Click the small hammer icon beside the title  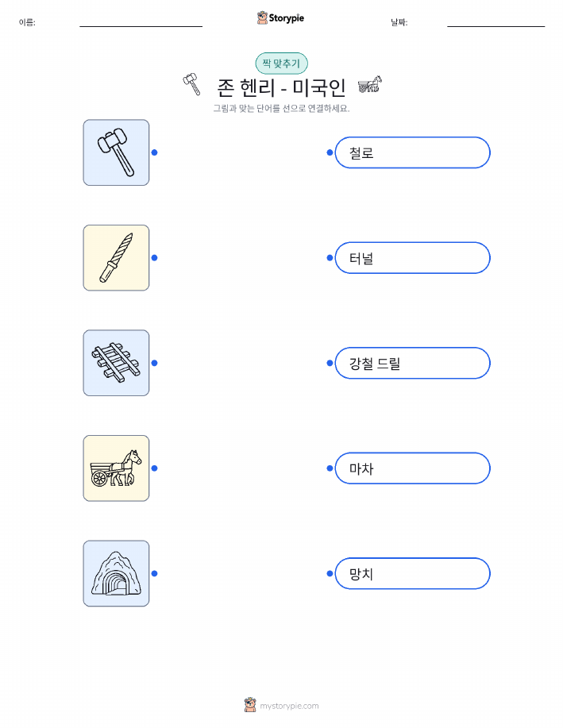(x=192, y=84)
